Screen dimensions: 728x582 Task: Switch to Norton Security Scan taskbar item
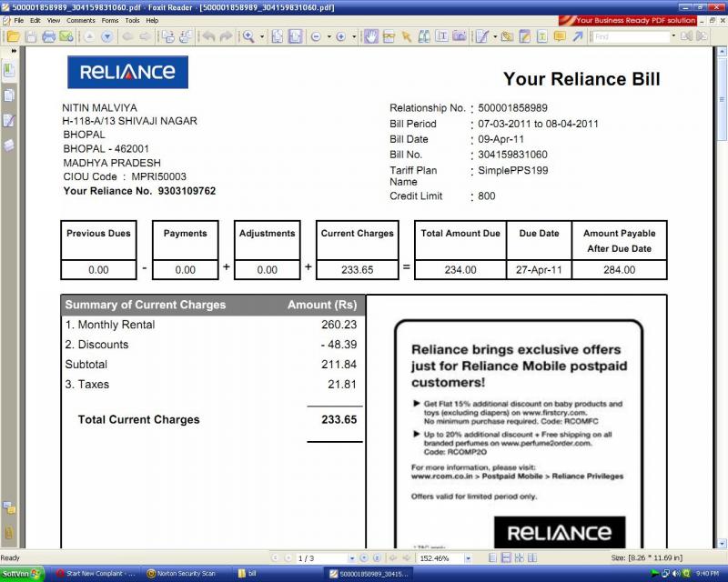[x=187, y=574]
